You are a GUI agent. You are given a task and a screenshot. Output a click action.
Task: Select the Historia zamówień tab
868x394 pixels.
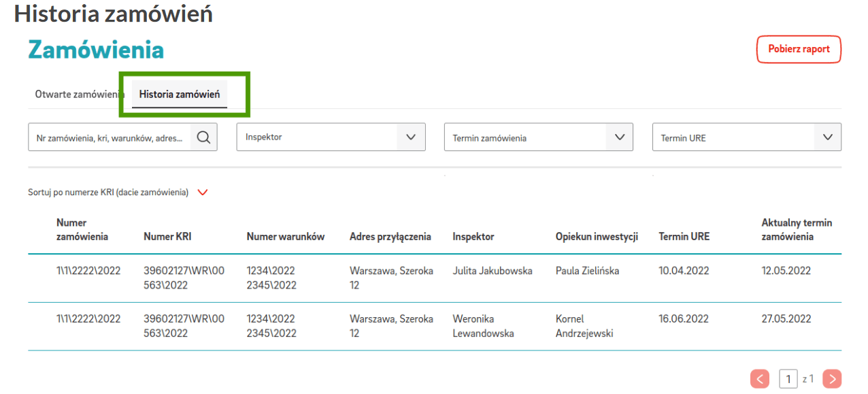coord(179,94)
